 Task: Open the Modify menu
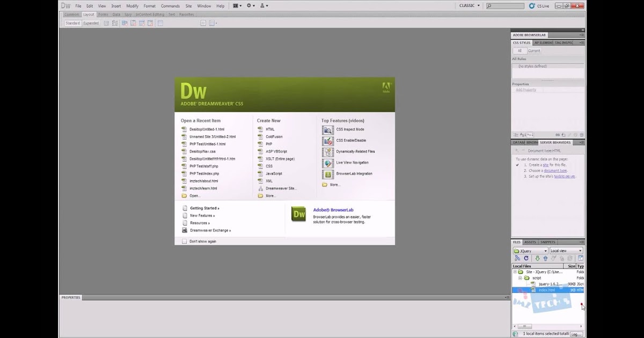coord(133,6)
